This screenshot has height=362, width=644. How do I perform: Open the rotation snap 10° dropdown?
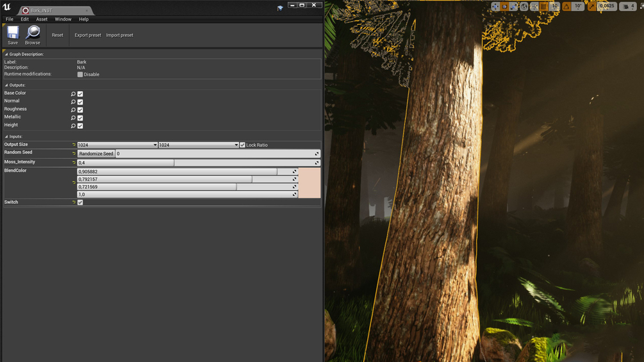(x=578, y=6)
